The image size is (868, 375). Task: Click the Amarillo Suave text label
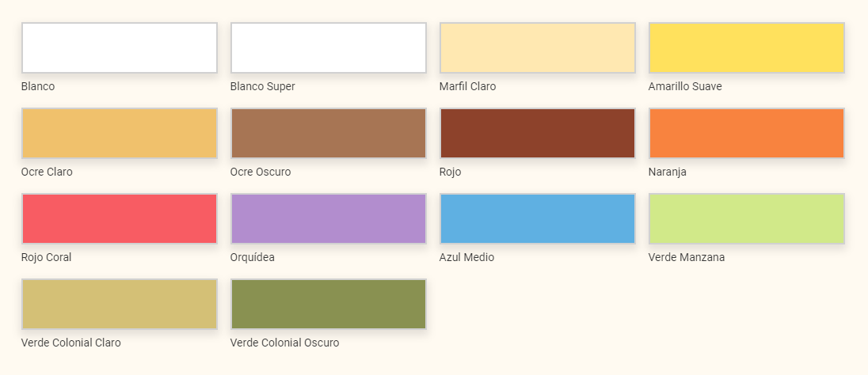click(685, 87)
